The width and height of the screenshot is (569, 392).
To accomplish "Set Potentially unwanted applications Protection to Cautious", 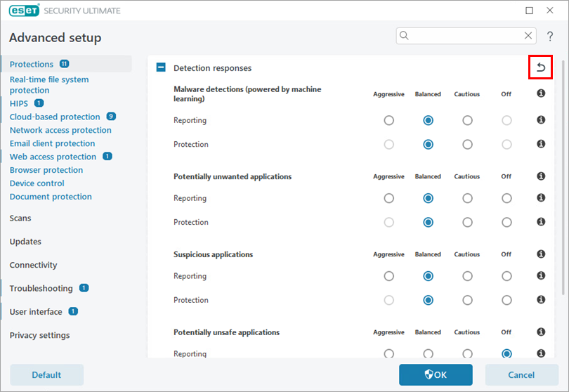I will [x=467, y=222].
